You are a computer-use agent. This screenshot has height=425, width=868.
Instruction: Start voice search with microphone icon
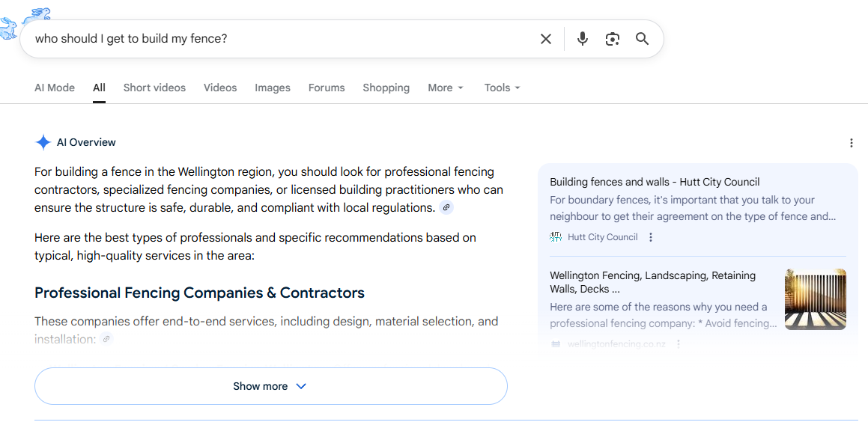click(x=583, y=39)
